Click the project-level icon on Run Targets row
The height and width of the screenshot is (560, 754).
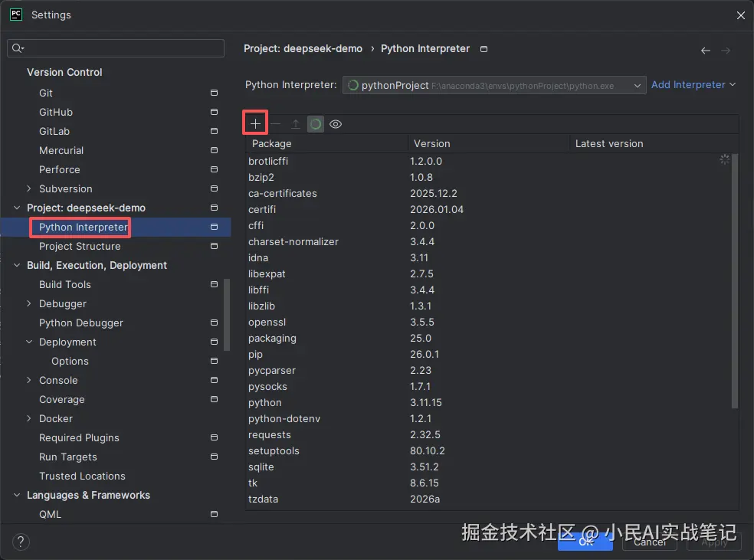[214, 457]
